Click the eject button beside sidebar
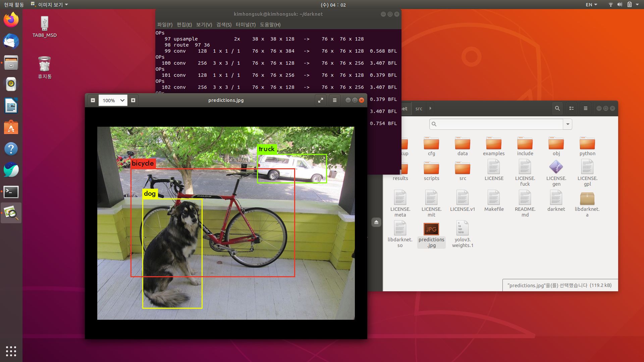This screenshot has width=644, height=362. (x=376, y=222)
